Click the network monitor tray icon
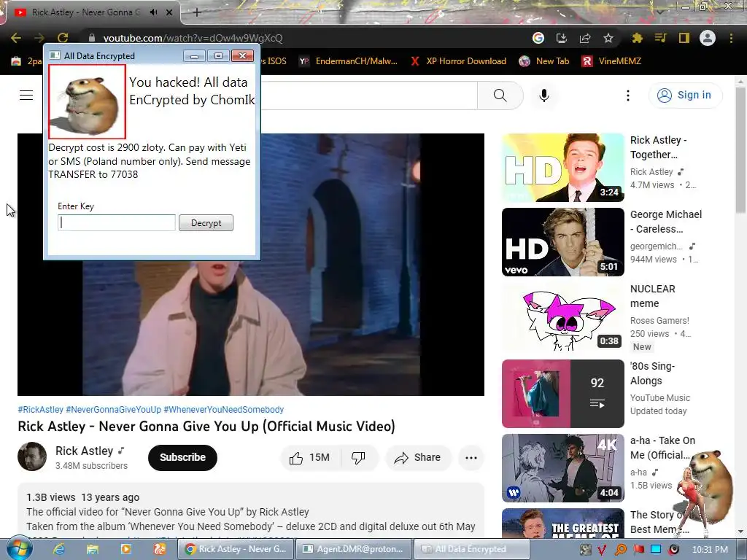 click(x=656, y=550)
